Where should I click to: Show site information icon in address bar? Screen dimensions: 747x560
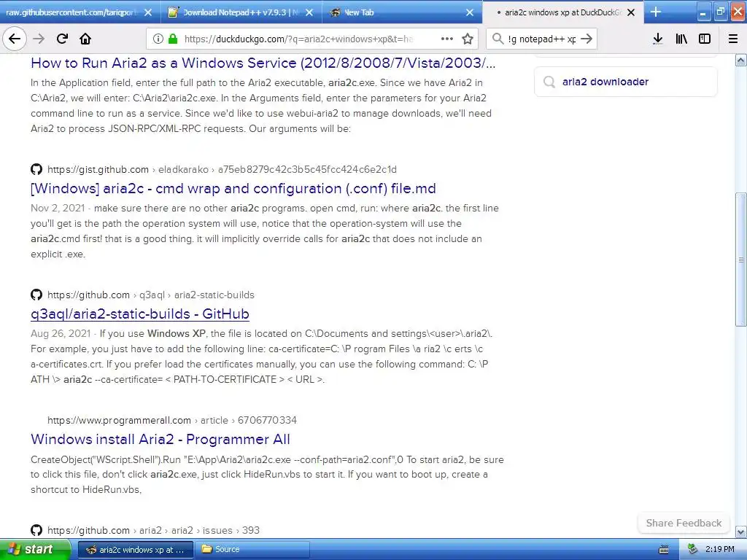click(158, 39)
